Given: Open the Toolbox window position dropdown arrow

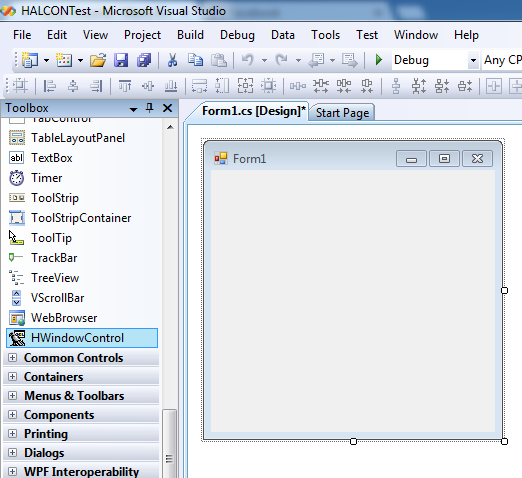Looking at the screenshot, I should click(x=133, y=109).
